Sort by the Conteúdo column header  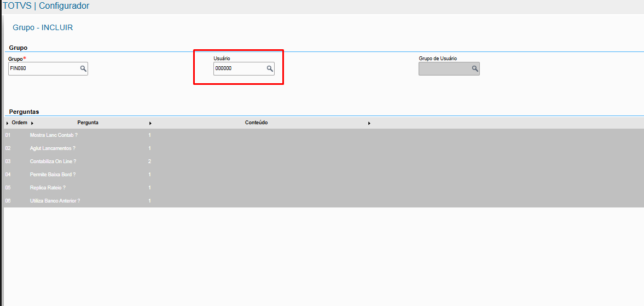(x=256, y=123)
